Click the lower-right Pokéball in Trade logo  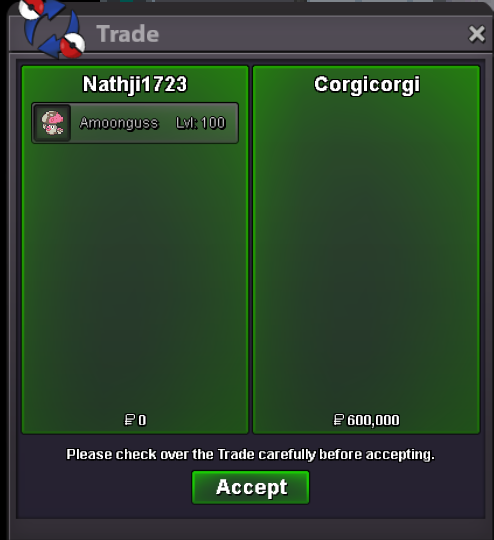pyautogui.click(x=72, y=45)
